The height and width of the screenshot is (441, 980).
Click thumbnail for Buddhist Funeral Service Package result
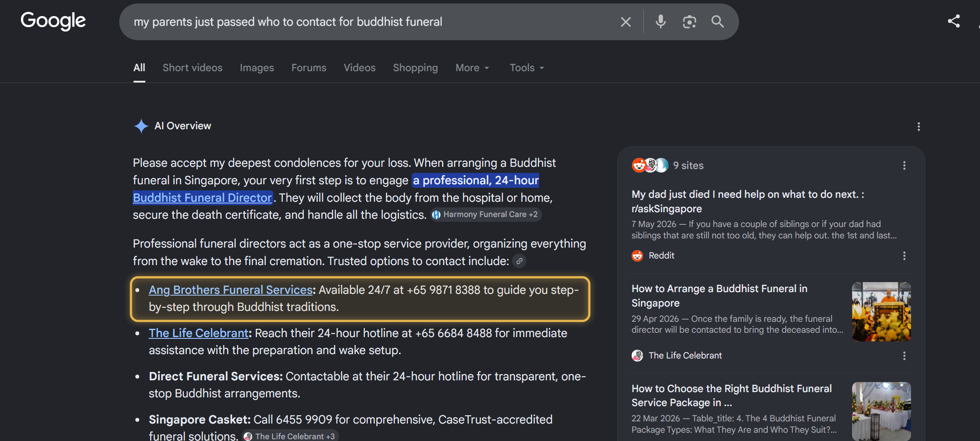[x=881, y=411]
